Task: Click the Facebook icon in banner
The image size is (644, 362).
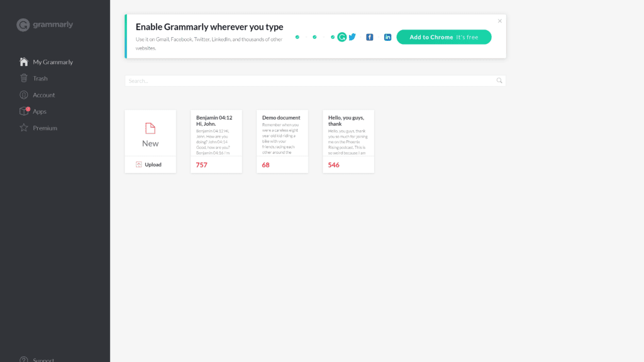Action: [370, 37]
